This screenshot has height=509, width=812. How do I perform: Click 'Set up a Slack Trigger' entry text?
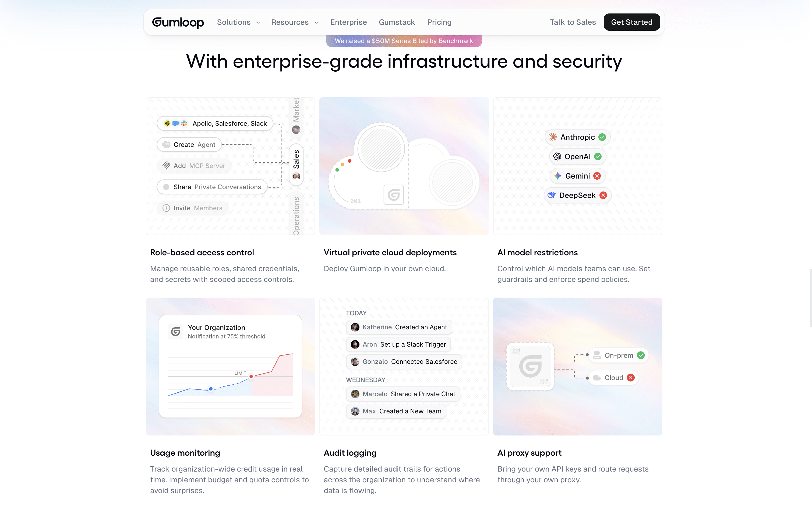(413, 344)
